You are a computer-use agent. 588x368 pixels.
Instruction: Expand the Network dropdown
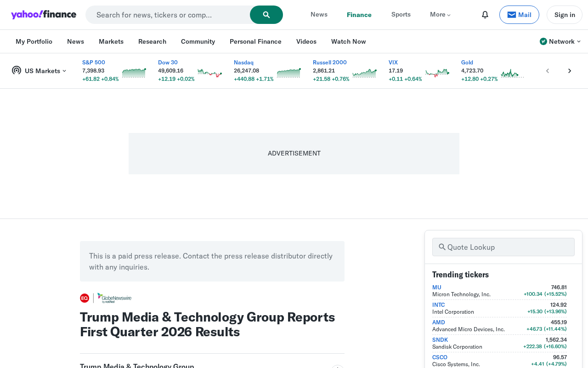click(x=560, y=41)
